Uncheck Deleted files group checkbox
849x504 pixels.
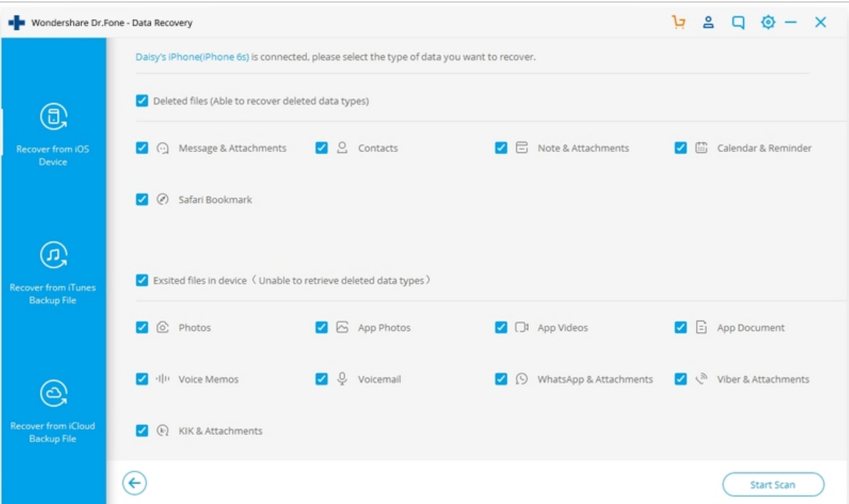click(142, 101)
